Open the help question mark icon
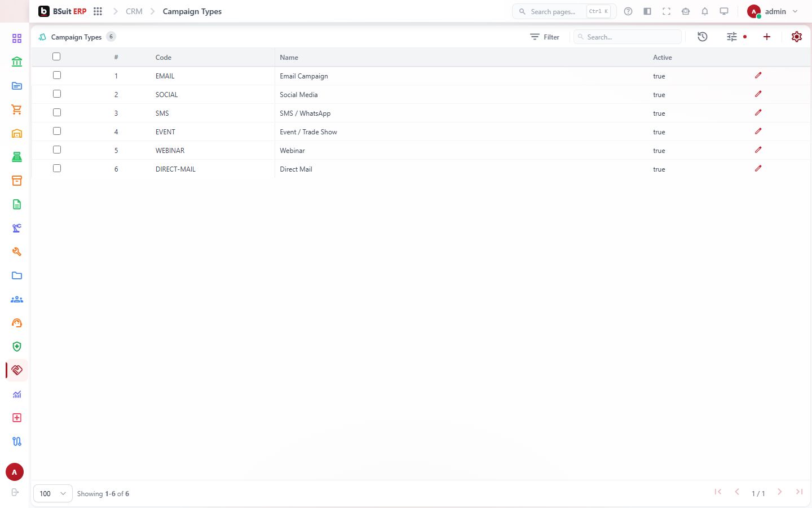Screen dimensions: 812x508 [x=628, y=11]
